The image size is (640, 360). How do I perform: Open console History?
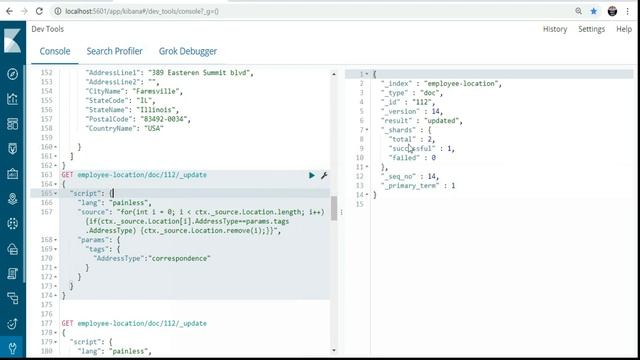pyautogui.click(x=555, y=29)
